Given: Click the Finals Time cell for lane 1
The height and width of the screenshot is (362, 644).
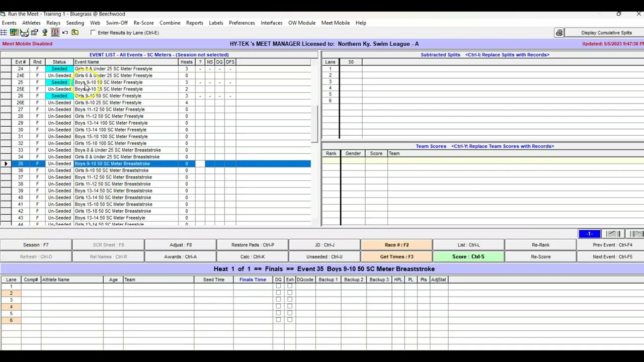Looking at the screenshot, I should [x=253, y=286].
